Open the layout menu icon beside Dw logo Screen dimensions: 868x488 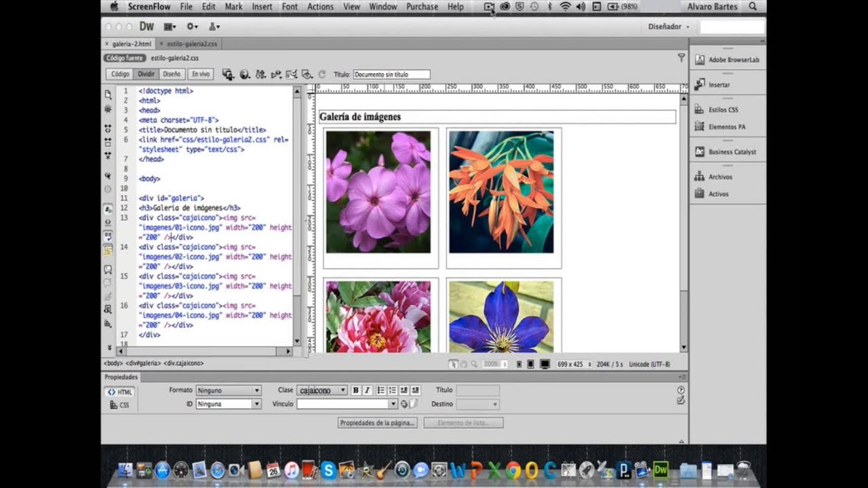(x=169, y=26)
